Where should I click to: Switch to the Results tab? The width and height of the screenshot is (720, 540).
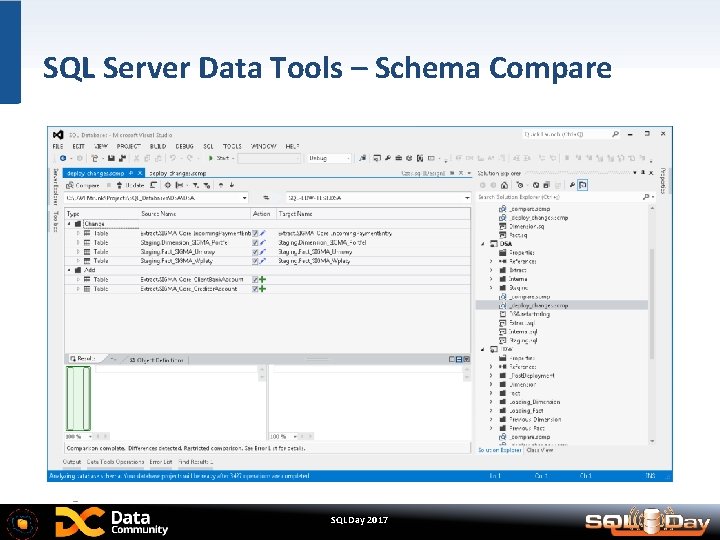[84, 359]
